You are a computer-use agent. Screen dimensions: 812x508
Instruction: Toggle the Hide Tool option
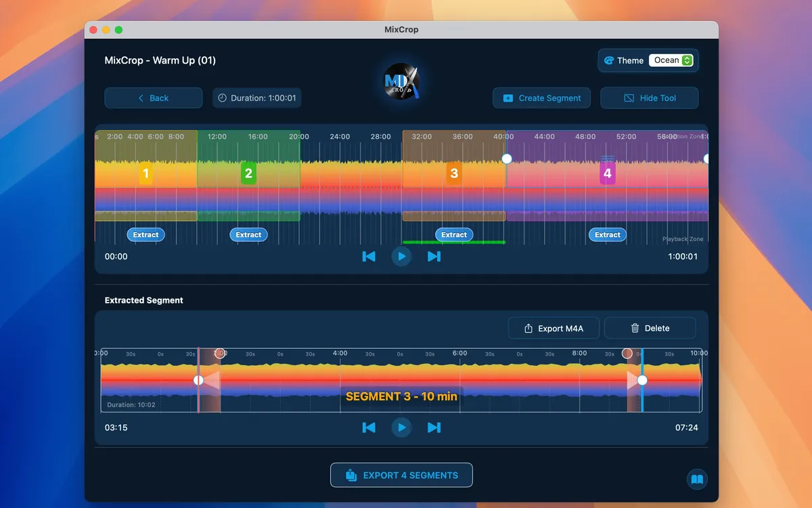649,98
